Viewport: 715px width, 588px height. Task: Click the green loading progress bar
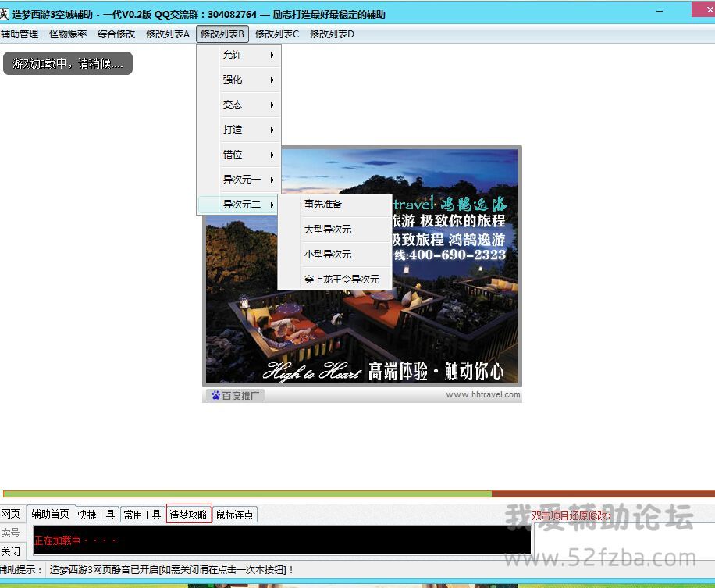coord(247,494)
